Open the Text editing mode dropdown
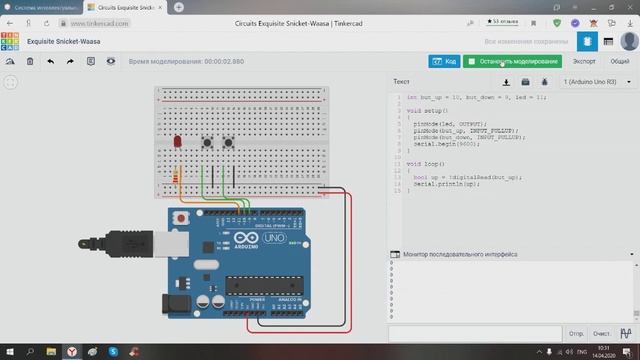Screen dimensions: 640x360 click(402, 82)
